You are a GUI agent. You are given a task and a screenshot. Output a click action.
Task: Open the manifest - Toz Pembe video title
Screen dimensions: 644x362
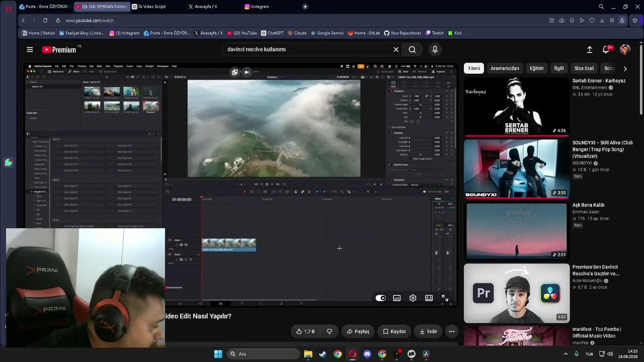click(597, 332)
